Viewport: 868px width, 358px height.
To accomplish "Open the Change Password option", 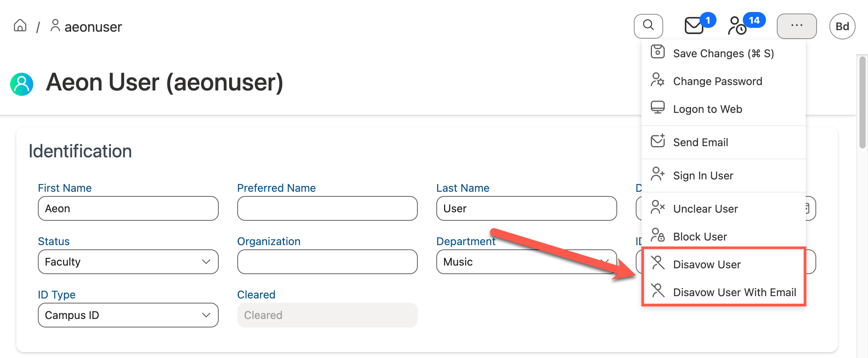I will (x=718, y=81).
